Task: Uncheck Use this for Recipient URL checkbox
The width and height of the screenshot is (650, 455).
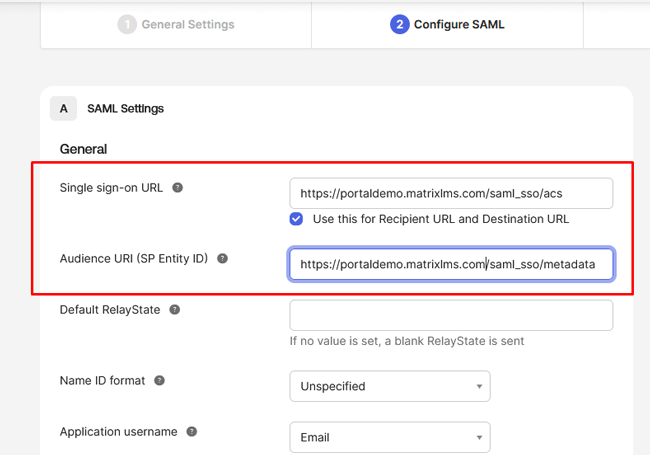Action: point(296,219)
